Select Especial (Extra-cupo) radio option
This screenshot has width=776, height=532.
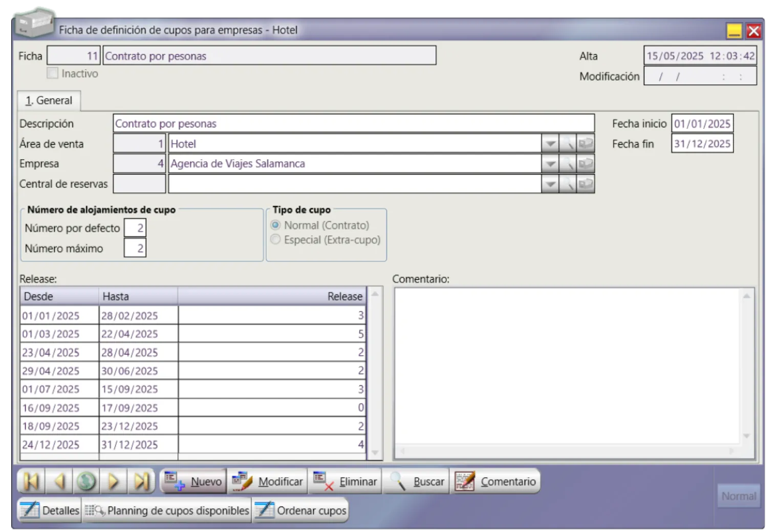click(275, 239)
